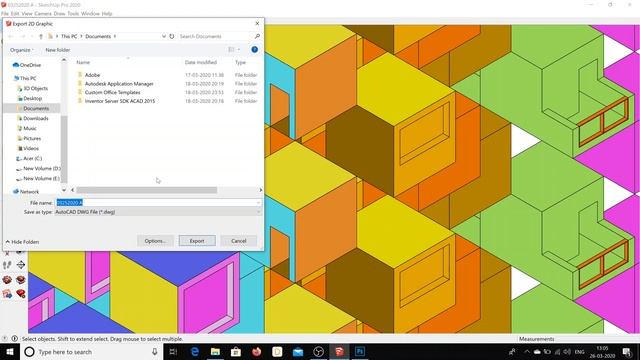Select Inventor Server SDK ACAD 2015 folder
Image resolution: width=640 pixels, height=360 pixels.
point(120,101)
